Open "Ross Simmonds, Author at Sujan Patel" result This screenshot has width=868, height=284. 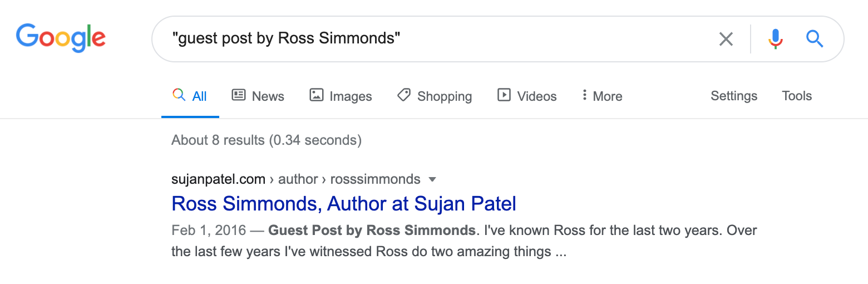tap(344, 204)
